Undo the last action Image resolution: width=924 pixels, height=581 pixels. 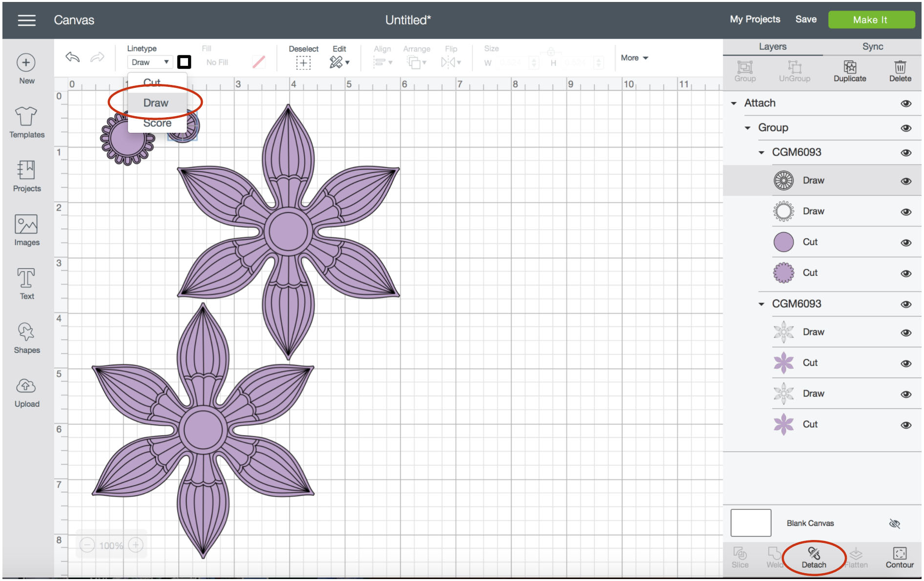73,57
